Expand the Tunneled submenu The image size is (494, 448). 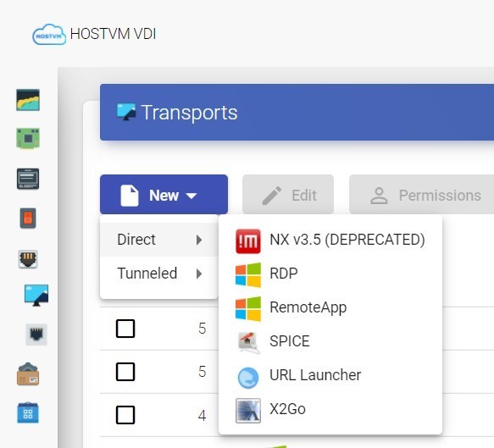click(x=159, y=274)
